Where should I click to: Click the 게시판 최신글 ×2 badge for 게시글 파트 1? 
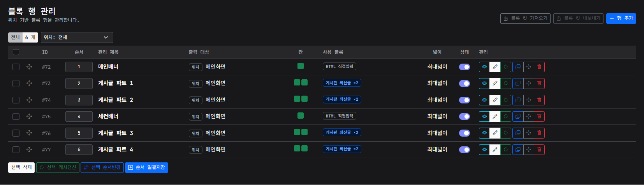coord(342,83)
